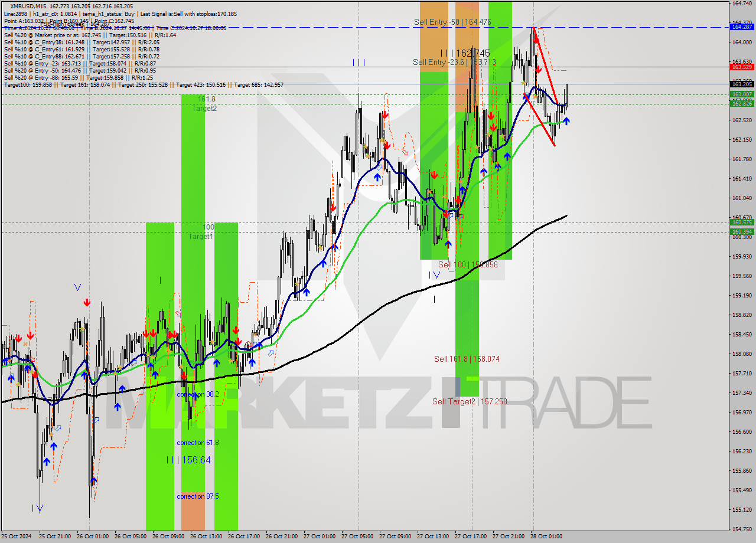Click the green 162.826 price tag
This screenshot has height=543, width=756.
742,104
